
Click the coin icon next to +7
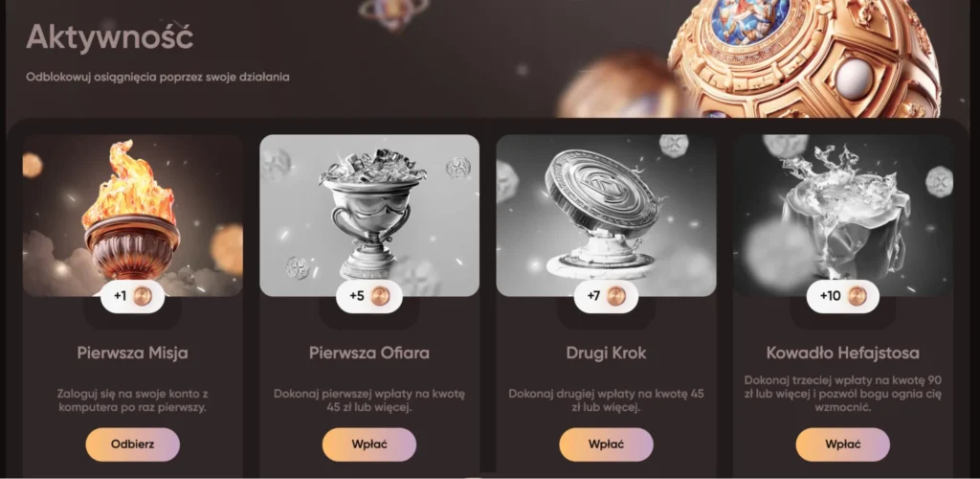(615, 296)
